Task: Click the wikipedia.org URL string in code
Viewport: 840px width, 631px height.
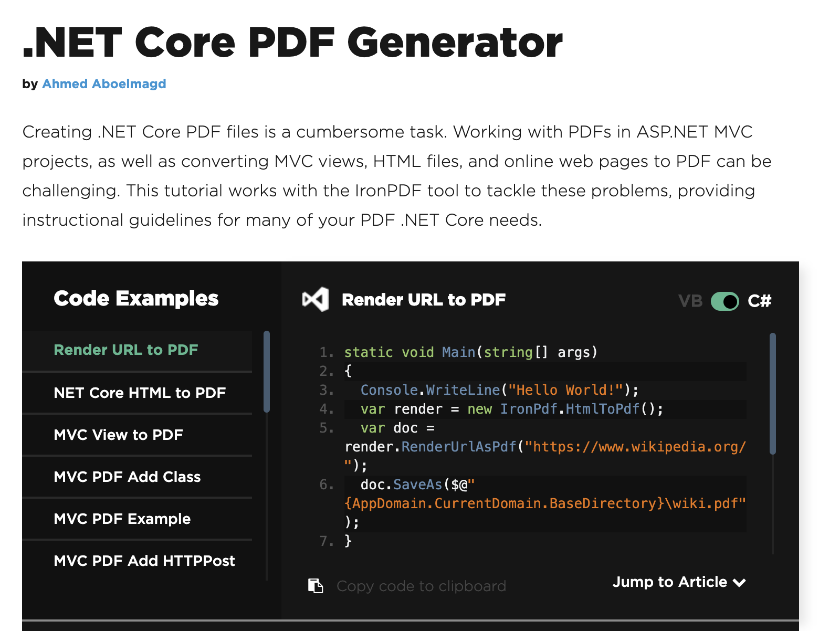Action: coord(635,447)
